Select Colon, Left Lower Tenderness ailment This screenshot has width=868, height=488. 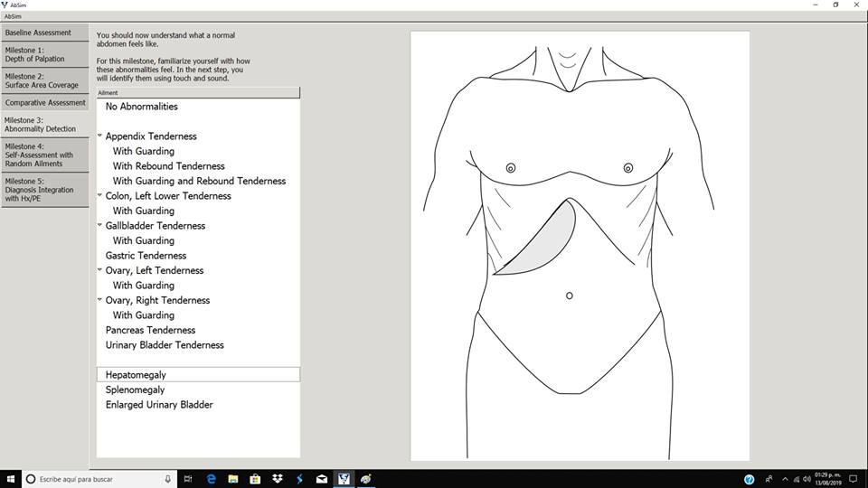tap(168, 196)
